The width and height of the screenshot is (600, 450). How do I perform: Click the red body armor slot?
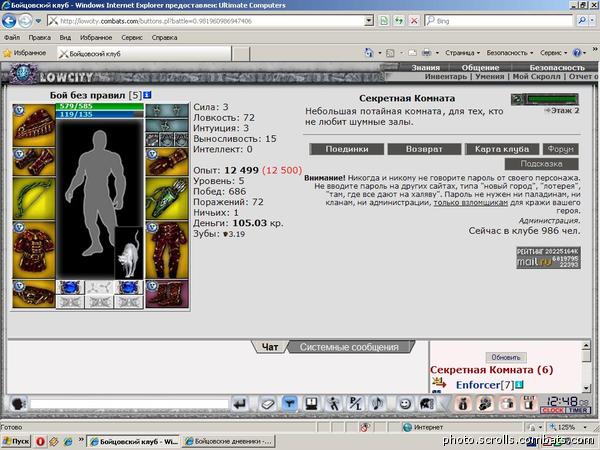tap(34, 250)
